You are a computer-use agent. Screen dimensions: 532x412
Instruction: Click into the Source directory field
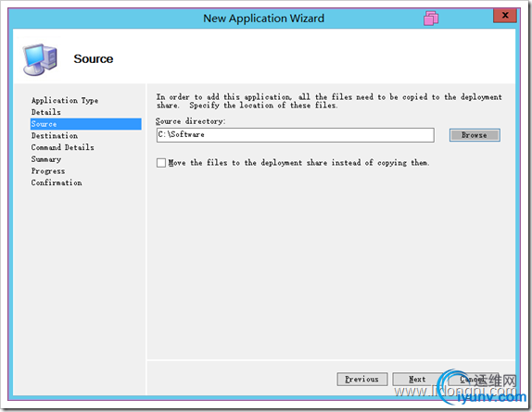[x=295, y=135]
